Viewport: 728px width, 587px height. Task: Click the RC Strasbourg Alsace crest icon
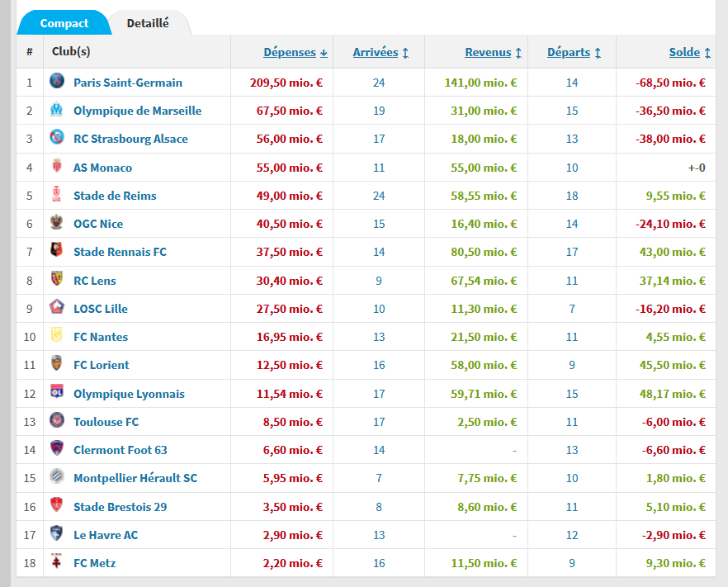tap(57, 137)
